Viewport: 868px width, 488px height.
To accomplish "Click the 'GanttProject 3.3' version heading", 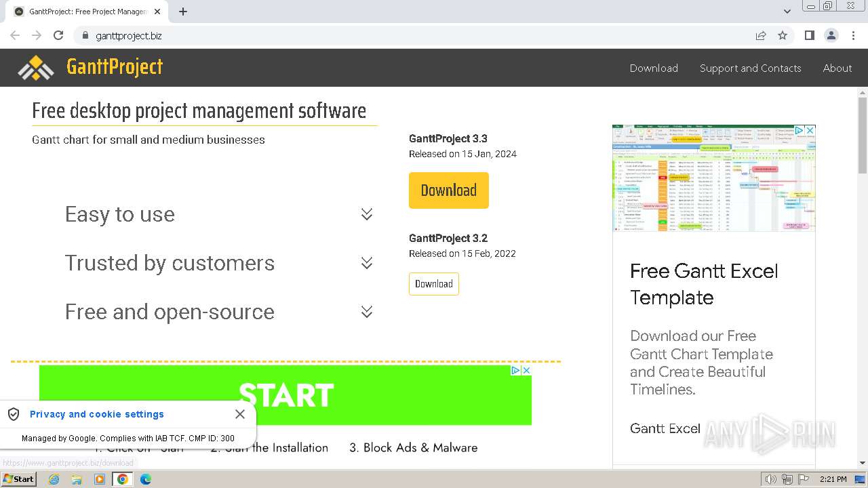I will pos(448,138).
